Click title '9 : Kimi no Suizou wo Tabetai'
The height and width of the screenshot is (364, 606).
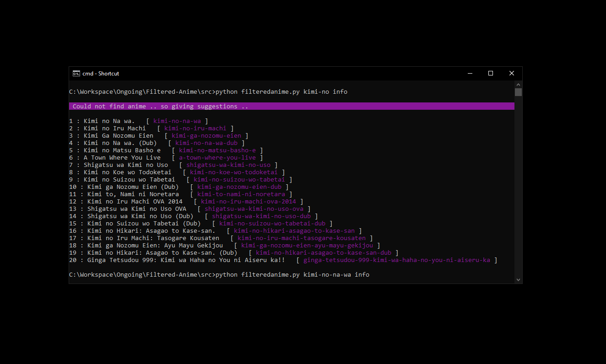point(122,180)
